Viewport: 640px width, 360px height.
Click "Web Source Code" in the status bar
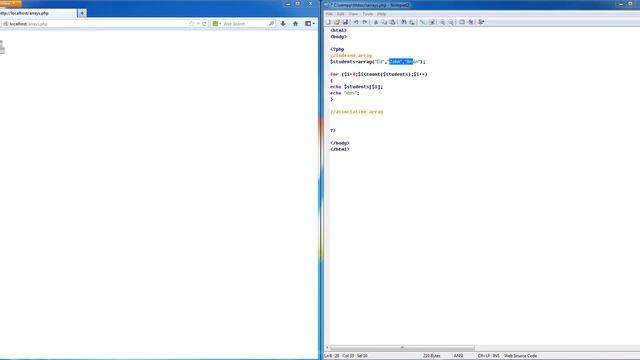click(520, 356)
